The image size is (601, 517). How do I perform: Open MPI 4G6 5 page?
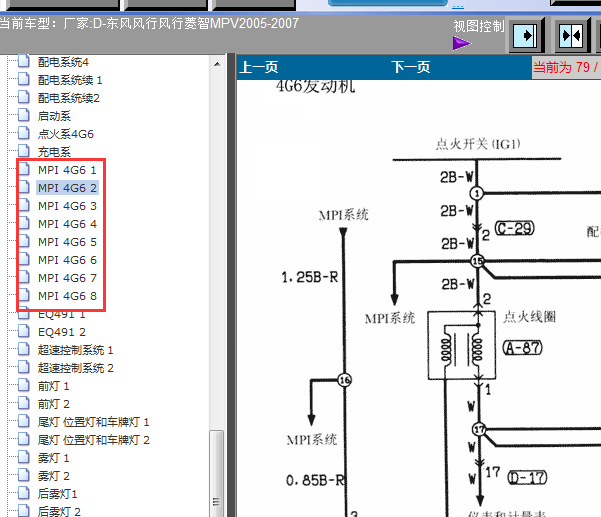tap(67, 242)
